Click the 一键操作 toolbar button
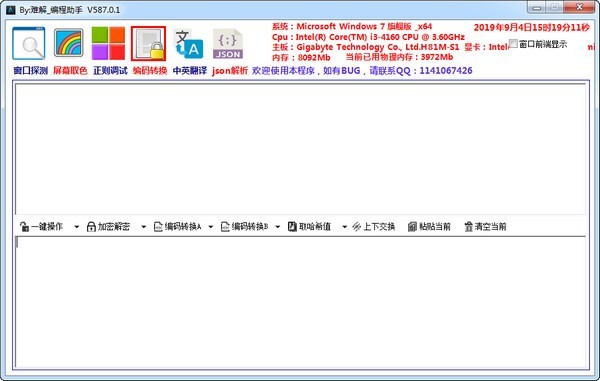Viewport: 600px width, 381px height. tap(41, 227)
